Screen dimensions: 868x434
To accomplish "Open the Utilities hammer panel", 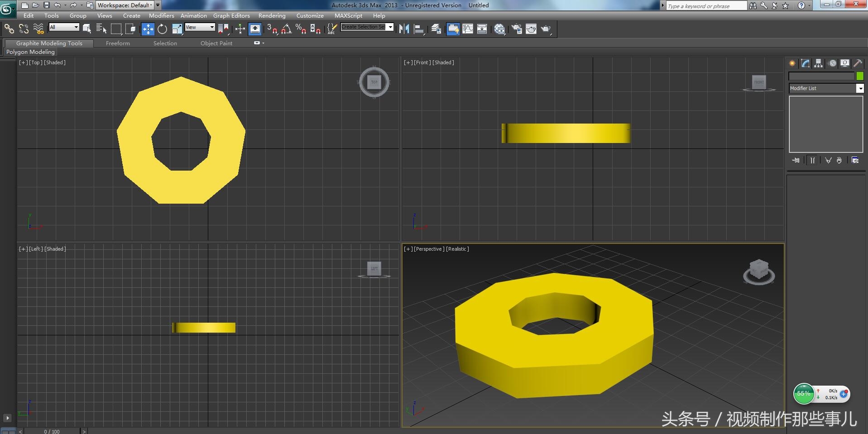I will [x=857, y=63].
